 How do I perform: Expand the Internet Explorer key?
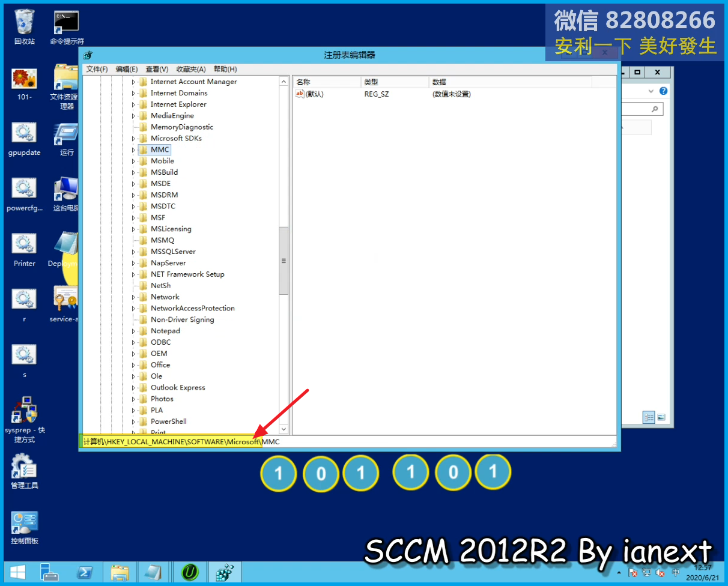point(134,104)
